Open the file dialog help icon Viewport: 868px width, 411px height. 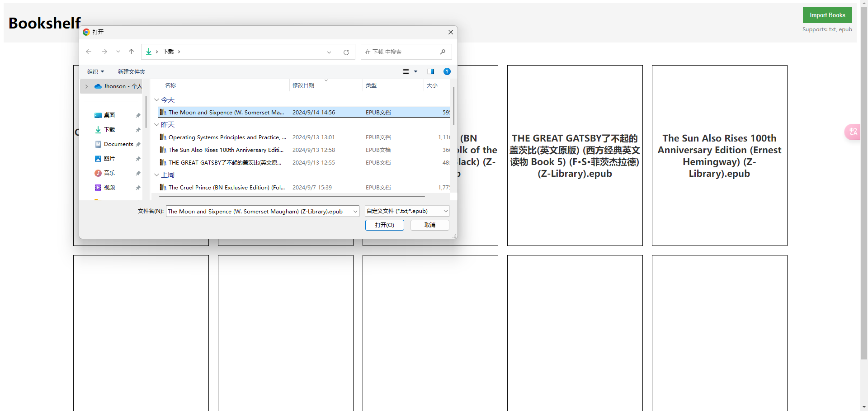[447, 71]
